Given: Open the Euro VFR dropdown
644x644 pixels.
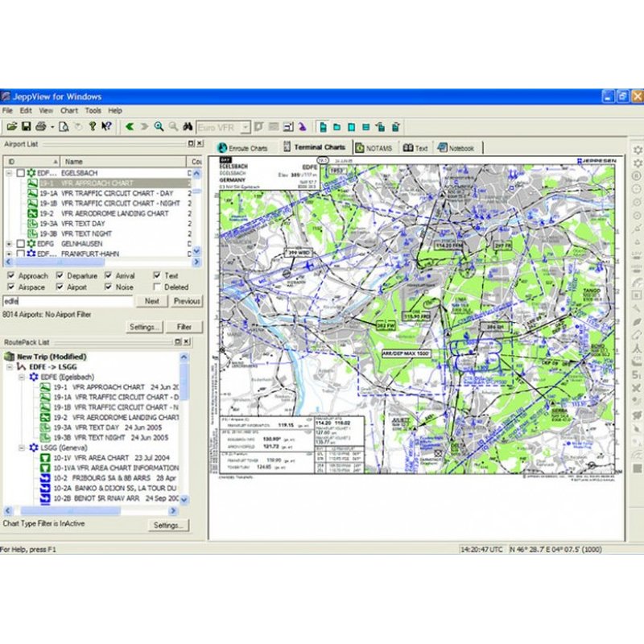Looking at the screenshot, I should click(x=246, y=127).
